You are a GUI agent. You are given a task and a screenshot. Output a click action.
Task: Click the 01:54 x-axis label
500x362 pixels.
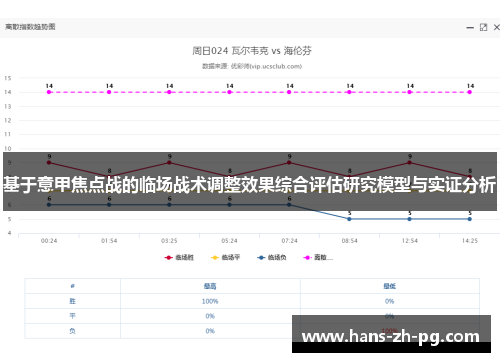point(109,241)
